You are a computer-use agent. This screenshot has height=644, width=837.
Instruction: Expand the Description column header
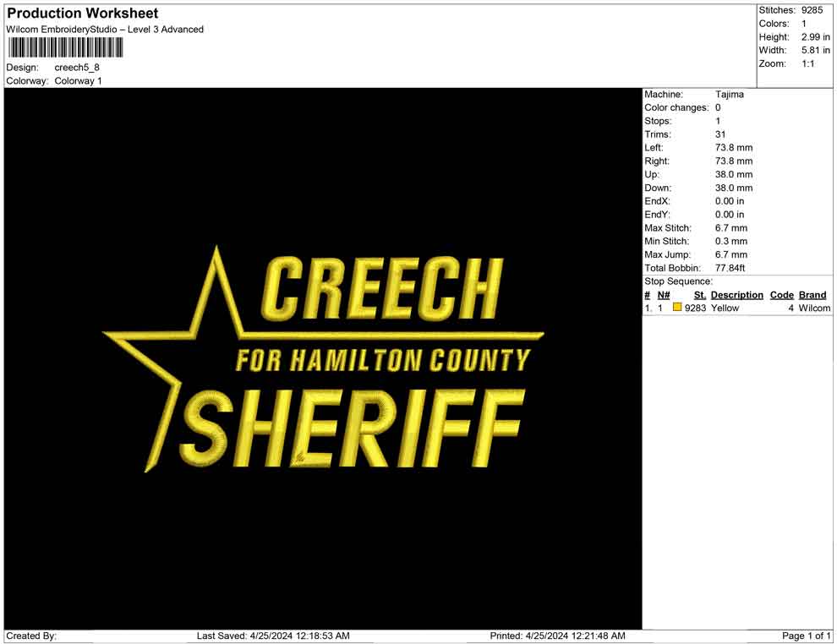(x=737, y=294)
